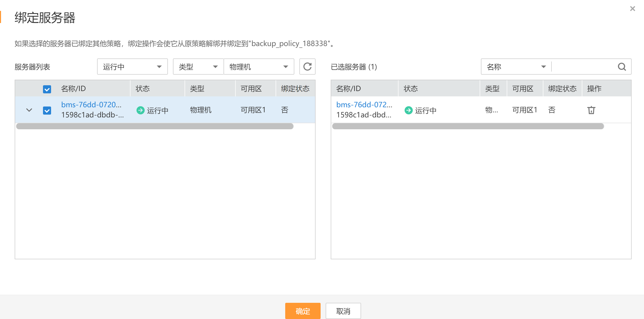
Task: Refresh the server list
Action: (307, 67)
